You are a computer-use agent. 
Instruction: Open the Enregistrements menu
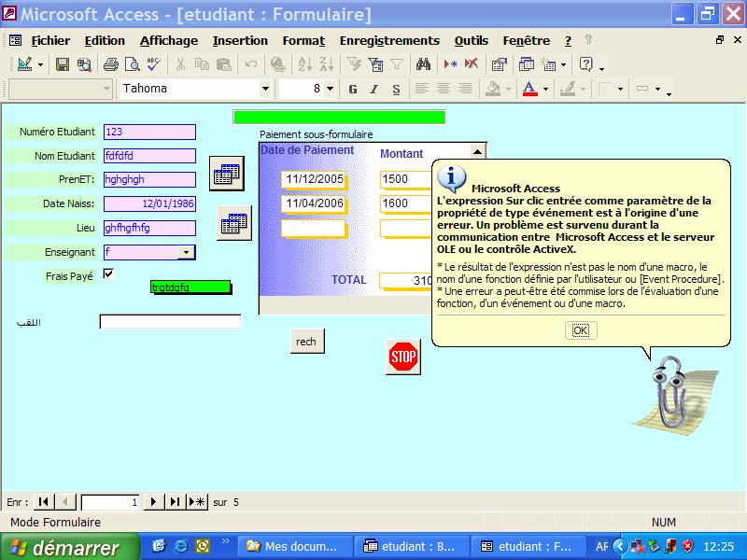(x=389, y=41)
